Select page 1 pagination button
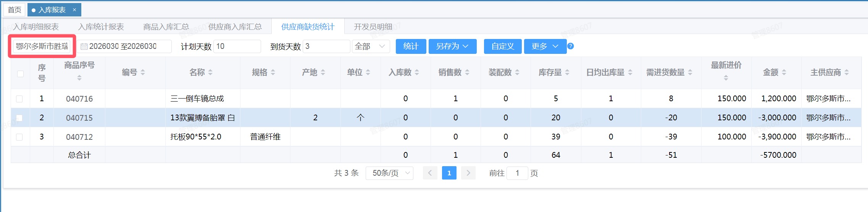The width and height of the screenshot is (868, 212). tap(449, 173)
